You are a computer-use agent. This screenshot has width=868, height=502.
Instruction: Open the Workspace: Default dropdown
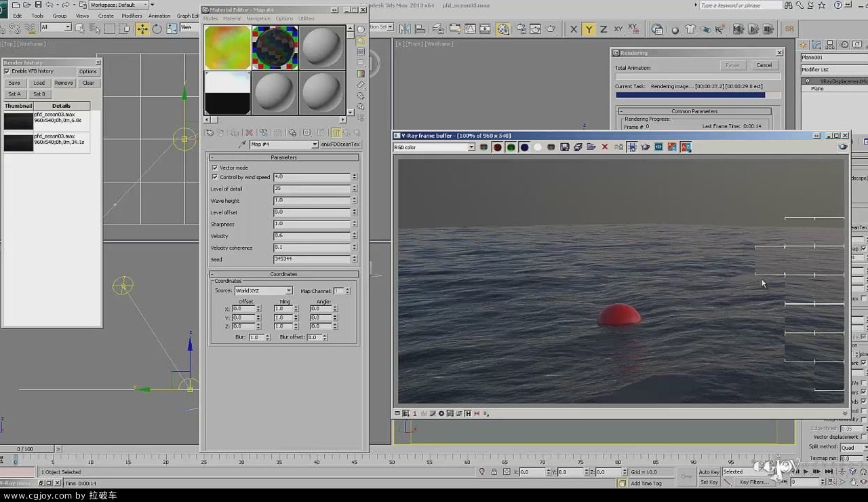click(119, 5)
